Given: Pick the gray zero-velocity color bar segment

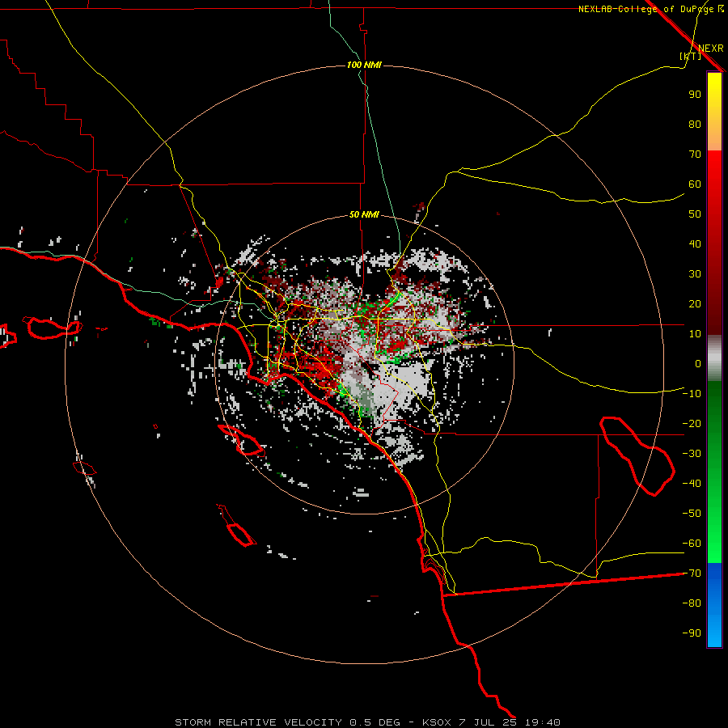Looking at the screenshot, I should pos(714,358).
